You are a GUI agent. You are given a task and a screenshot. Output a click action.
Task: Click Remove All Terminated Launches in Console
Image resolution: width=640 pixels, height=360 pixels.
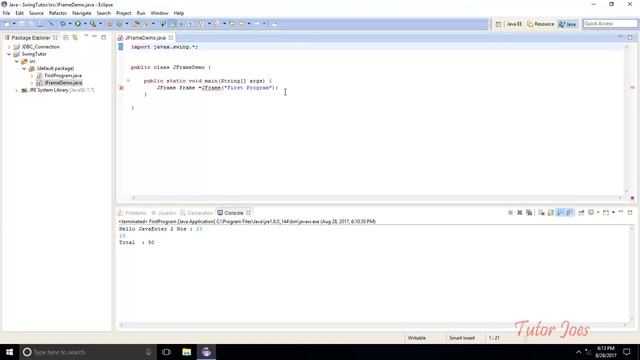[529, 213]
